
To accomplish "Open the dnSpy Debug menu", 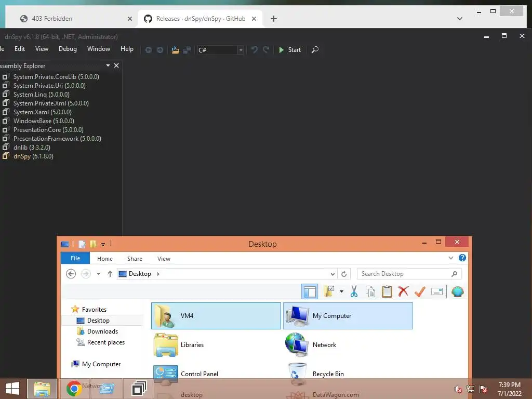I will (68, 49).
